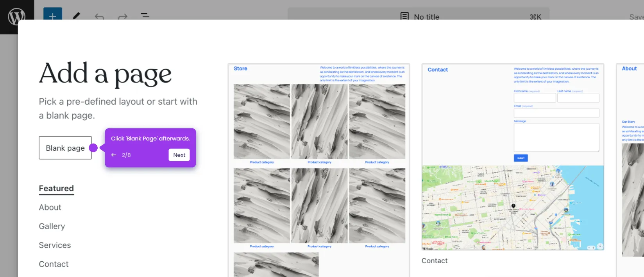Choose the About layout thumbnail
Screen dimensions: 644x277
[x=630, y=171]
